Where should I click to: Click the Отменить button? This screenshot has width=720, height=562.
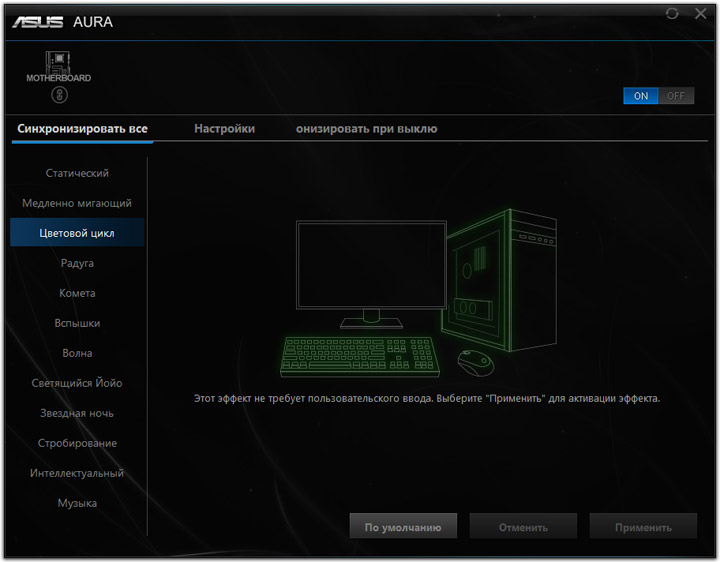[523, 526]
